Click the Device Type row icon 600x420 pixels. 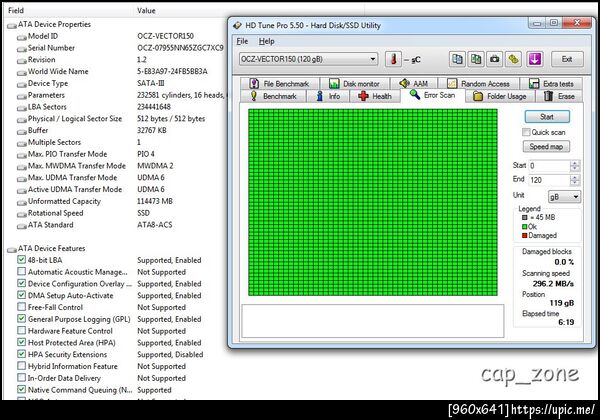(x=21, y=84)
